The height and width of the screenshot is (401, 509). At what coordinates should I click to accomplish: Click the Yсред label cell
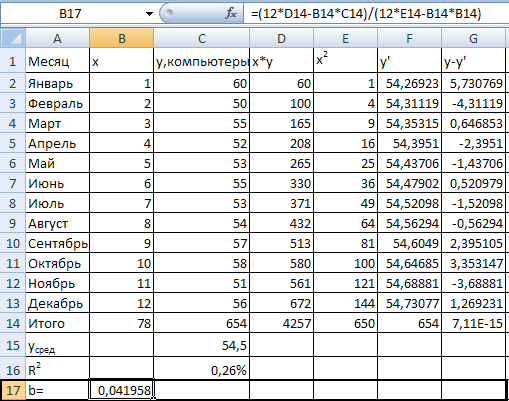point(57,345)
